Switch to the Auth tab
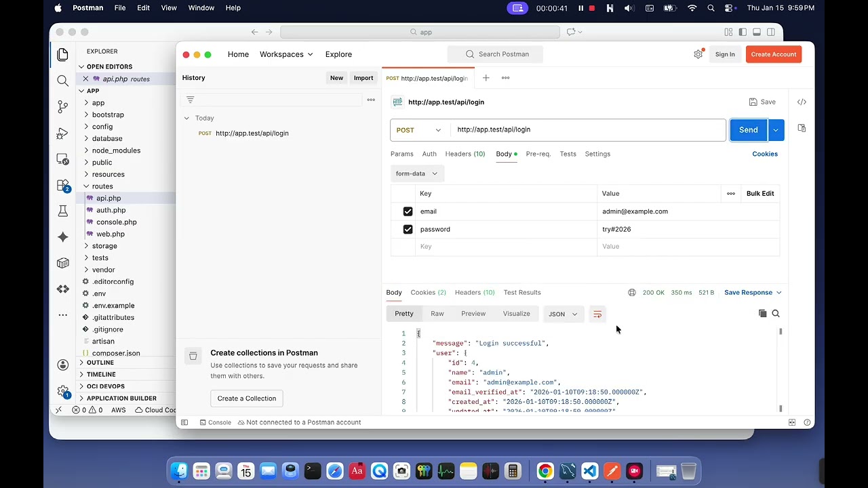 [429, 154]
